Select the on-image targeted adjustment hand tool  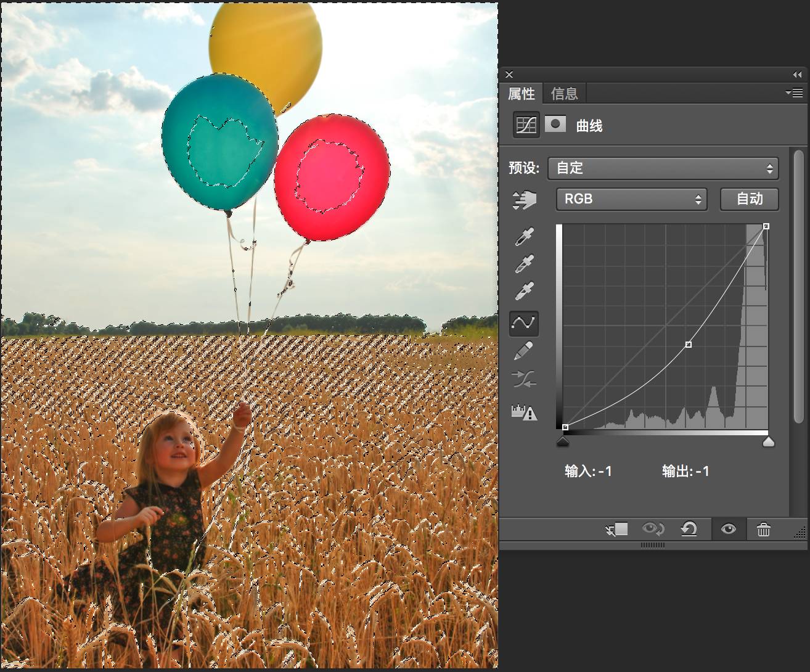click(524, 200)
